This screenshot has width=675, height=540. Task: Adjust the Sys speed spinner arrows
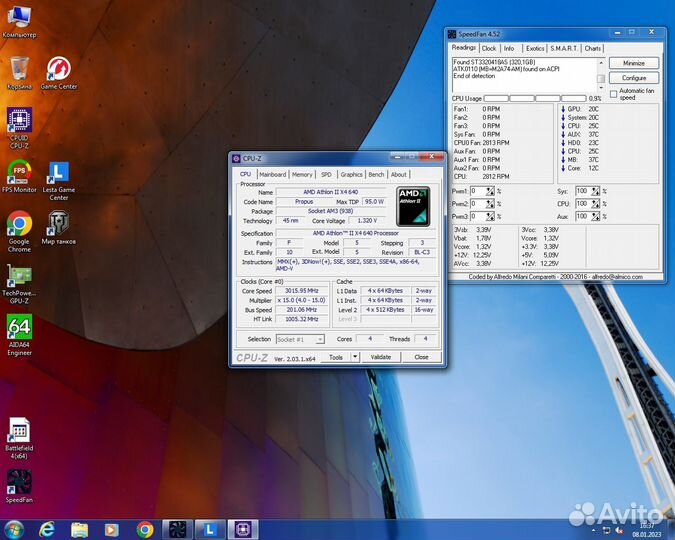click(x=595, y=191)
